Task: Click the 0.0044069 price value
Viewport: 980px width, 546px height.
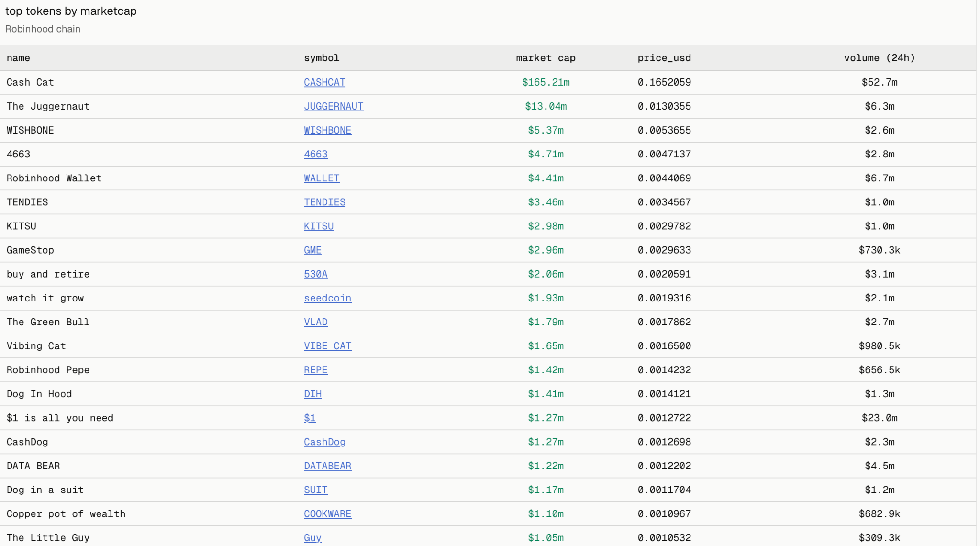Action: click(x=664, y=178)
